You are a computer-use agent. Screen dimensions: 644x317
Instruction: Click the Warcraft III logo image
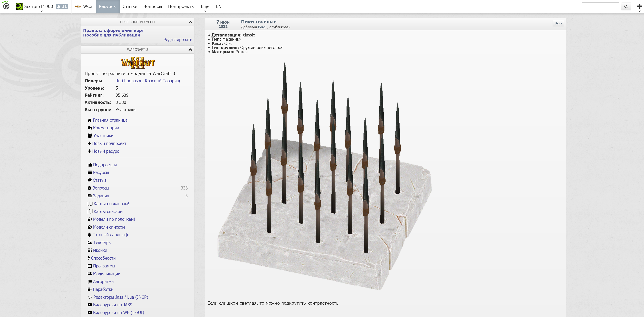138,62
